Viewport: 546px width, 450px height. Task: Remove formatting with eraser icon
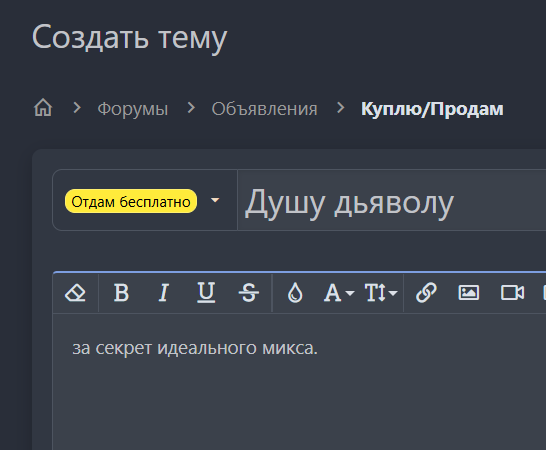(x=75, y=293)
